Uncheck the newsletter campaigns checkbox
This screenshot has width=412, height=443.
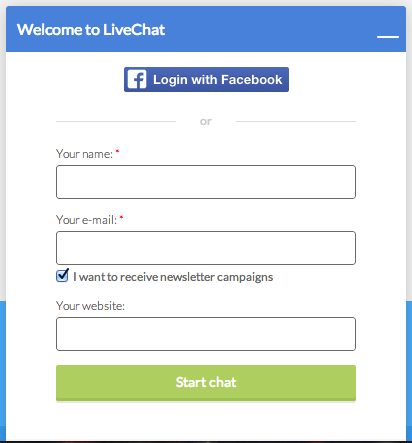62,276
